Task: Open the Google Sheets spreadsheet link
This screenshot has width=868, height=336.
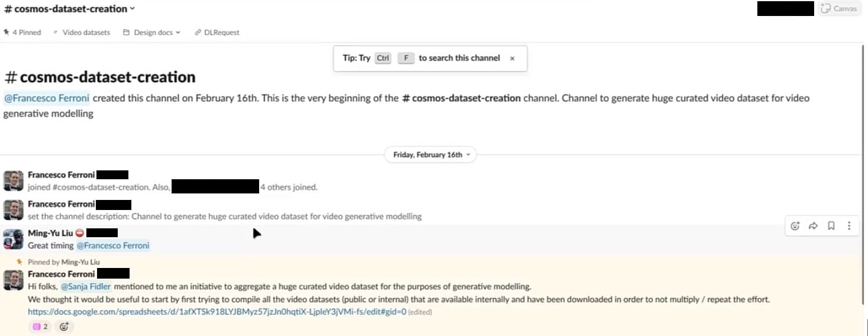Action: pos(217,312)
